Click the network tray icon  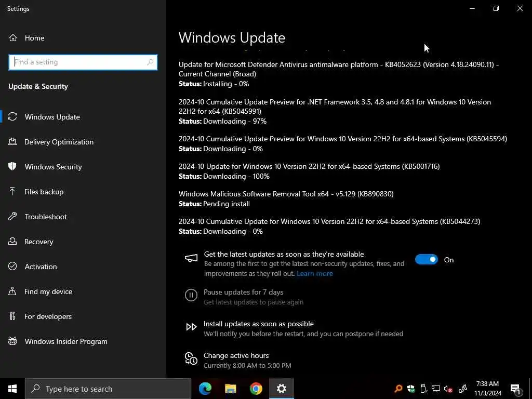[x=436, y=389]
